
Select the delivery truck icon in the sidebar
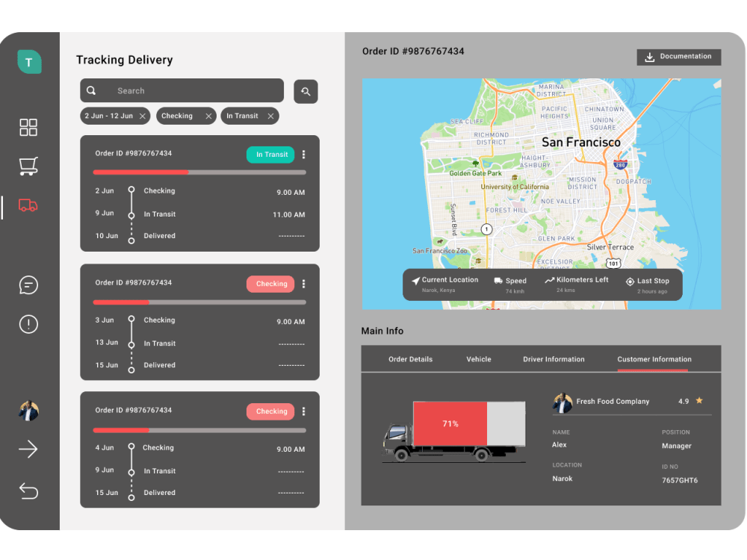(x=28, y=206)
